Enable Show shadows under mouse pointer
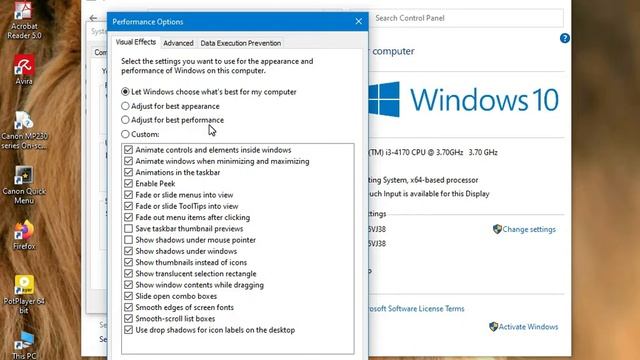Viewport: 640px width, 360px height. [129, 240]
